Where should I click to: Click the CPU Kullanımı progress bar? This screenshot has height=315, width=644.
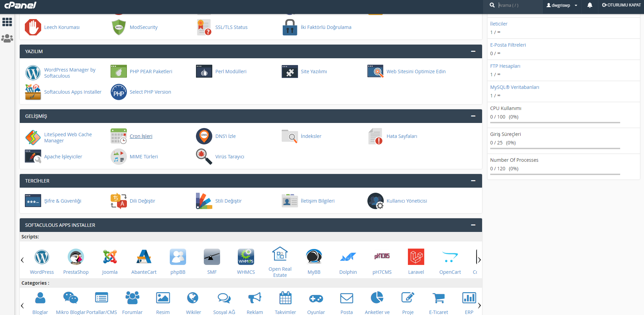coord(555,123)
